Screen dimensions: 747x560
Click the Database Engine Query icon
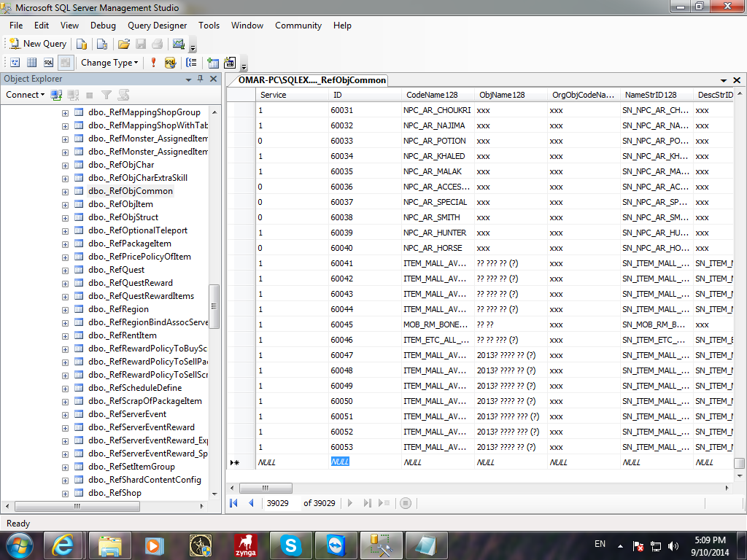82,44
